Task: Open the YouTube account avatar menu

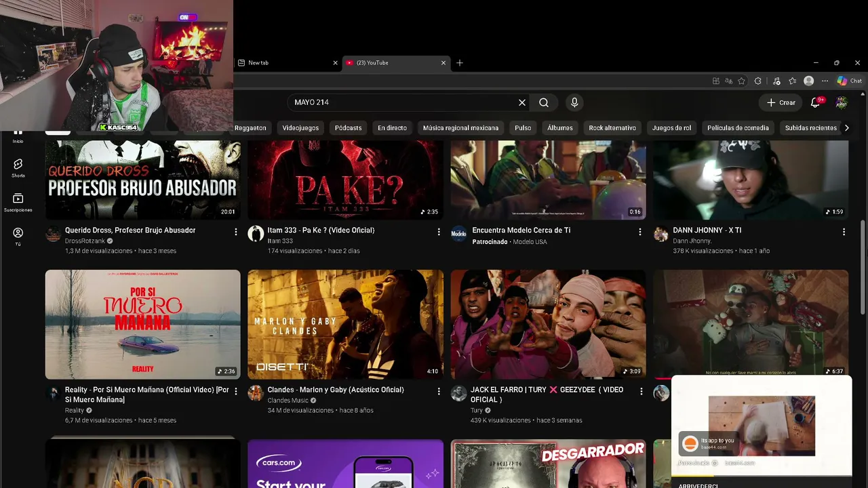Action: click(842, 102)
